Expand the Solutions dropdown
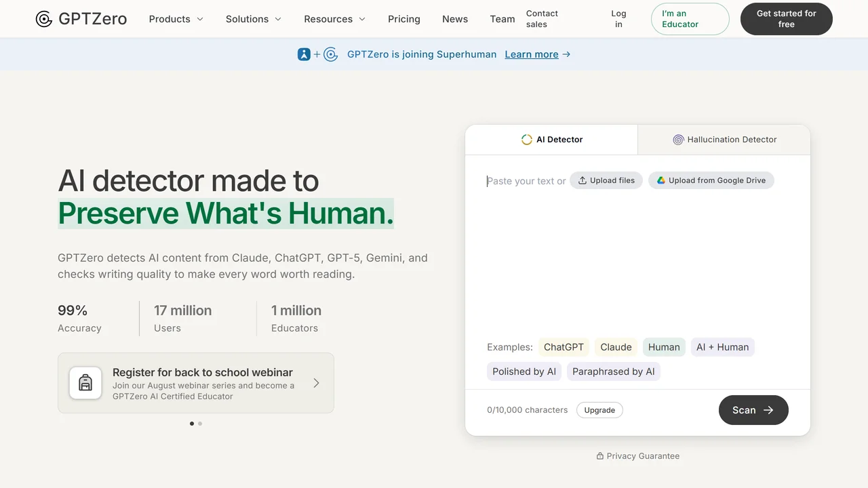 pyautogui.click(x=254, y=19)
